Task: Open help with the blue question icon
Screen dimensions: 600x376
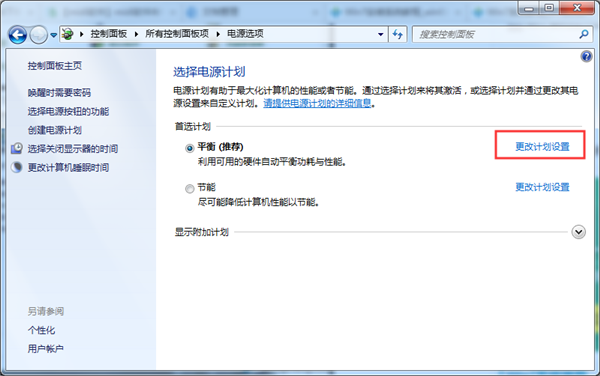Action: [586, 57]
